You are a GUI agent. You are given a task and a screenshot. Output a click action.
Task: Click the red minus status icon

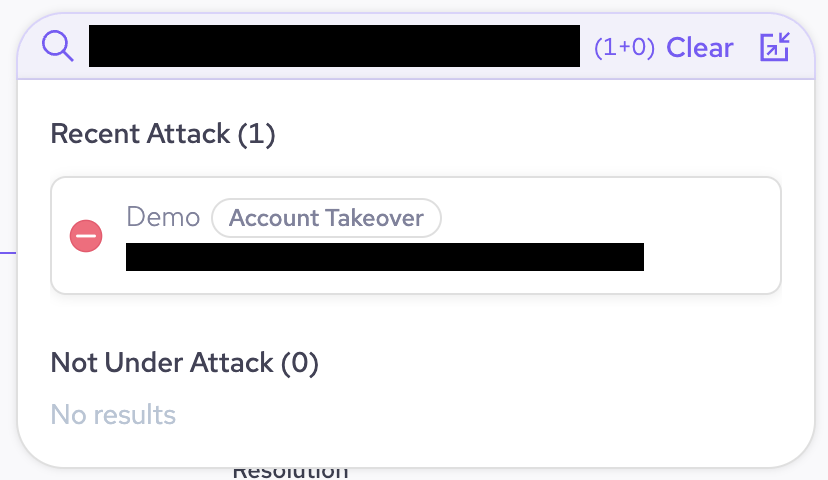point(86,236)
